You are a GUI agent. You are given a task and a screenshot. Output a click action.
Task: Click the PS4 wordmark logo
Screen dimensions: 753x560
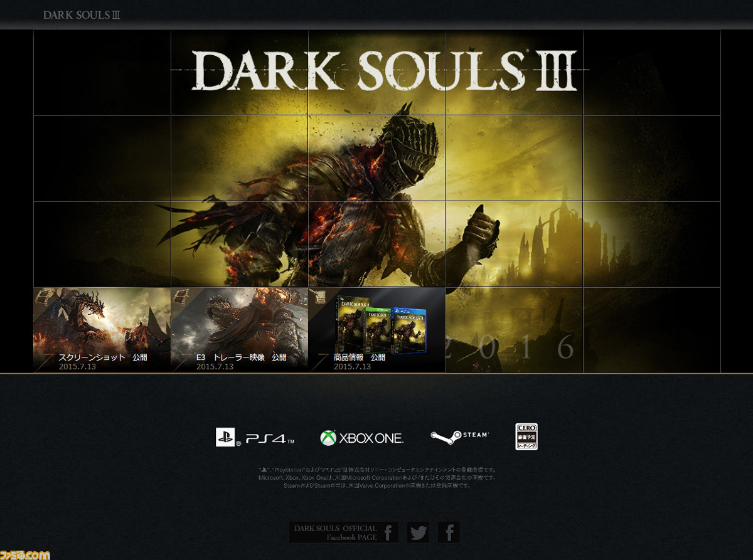pyautogui.click(x=270, y=438)
